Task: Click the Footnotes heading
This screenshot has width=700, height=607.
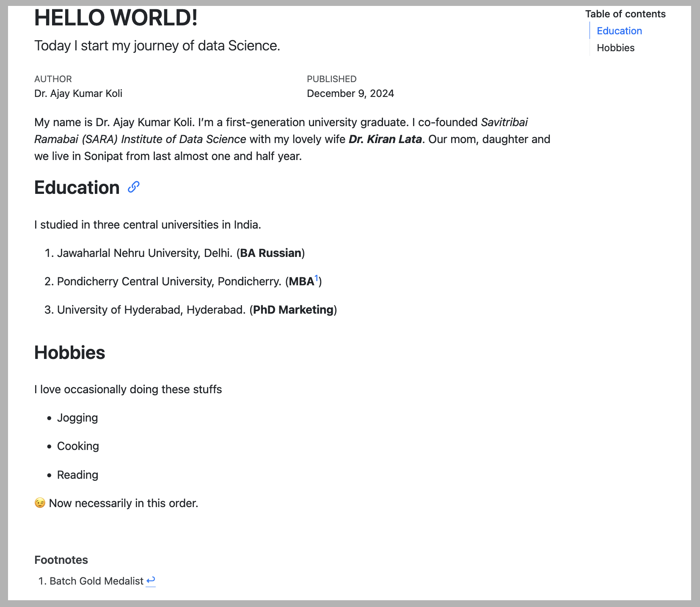Action: tap(61, 560)
